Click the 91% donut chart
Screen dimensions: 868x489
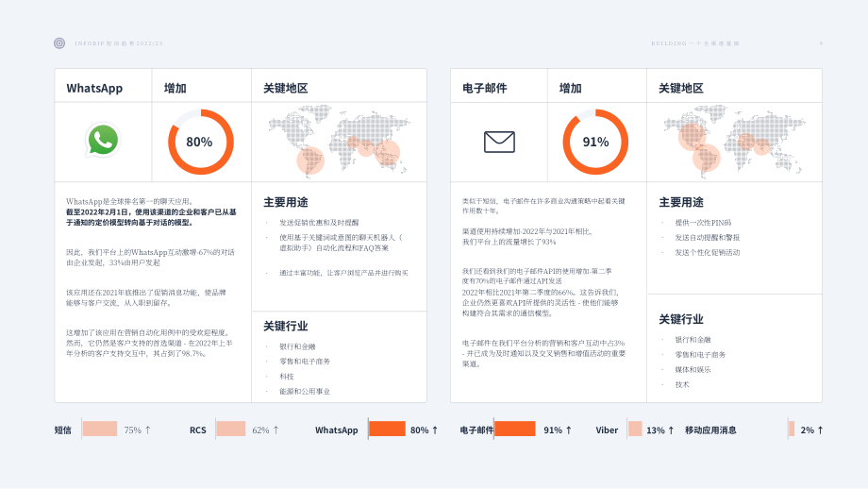tap(595, 142)
